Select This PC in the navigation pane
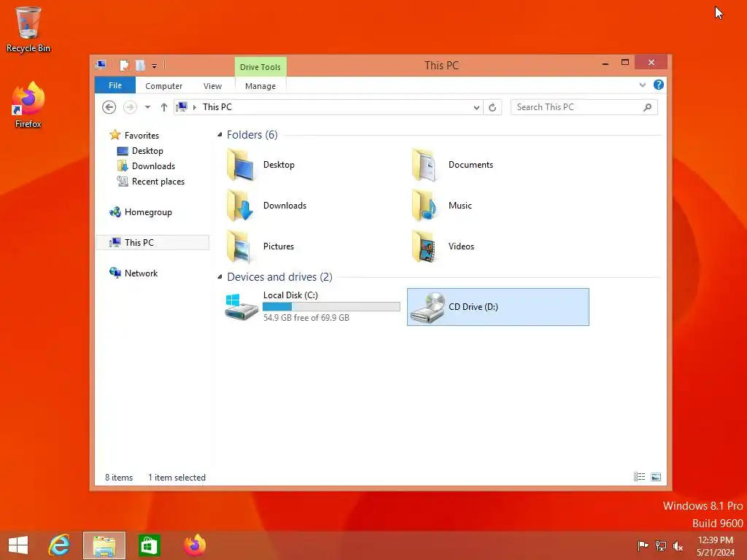The image size is (747, 560). 152,242
